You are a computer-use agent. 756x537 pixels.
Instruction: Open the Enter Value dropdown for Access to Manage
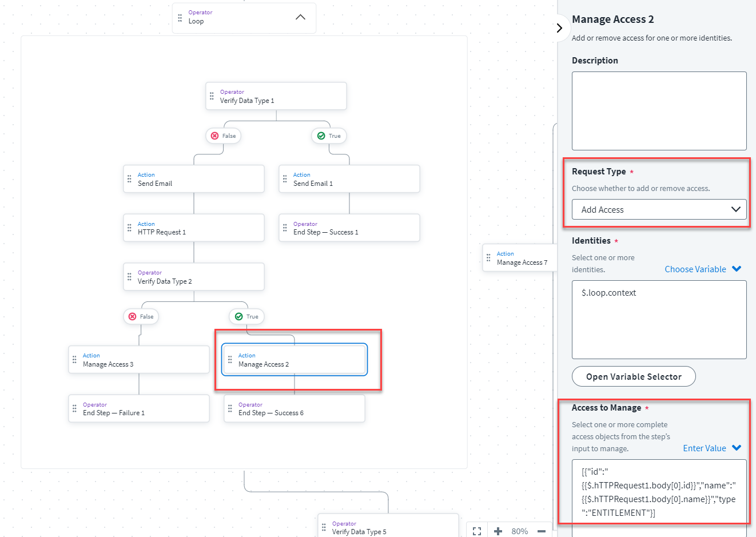coord(711,448)
